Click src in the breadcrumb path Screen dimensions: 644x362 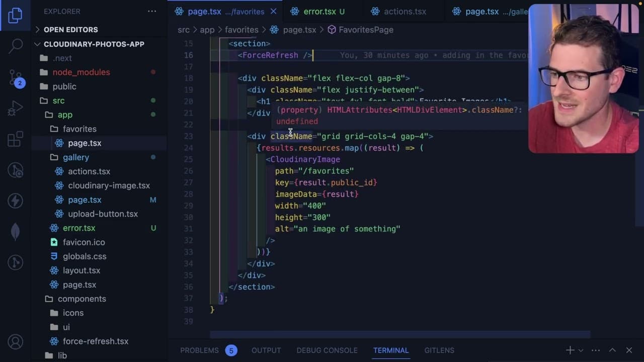point(184,30)
